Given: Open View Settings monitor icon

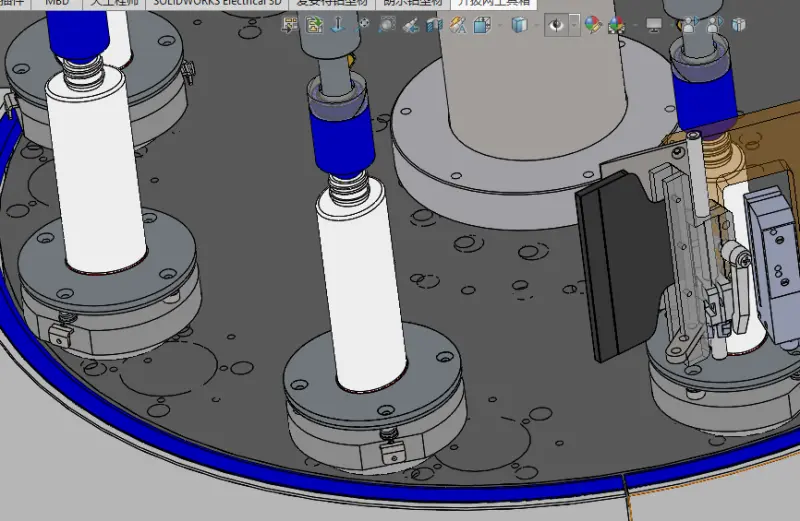Looking at the screenshot, I should 654,24.
